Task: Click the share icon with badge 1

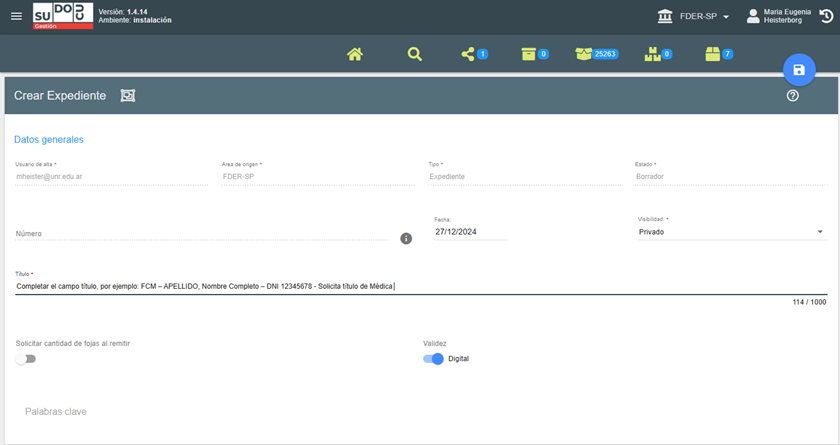Action: [x=468, y=54]
